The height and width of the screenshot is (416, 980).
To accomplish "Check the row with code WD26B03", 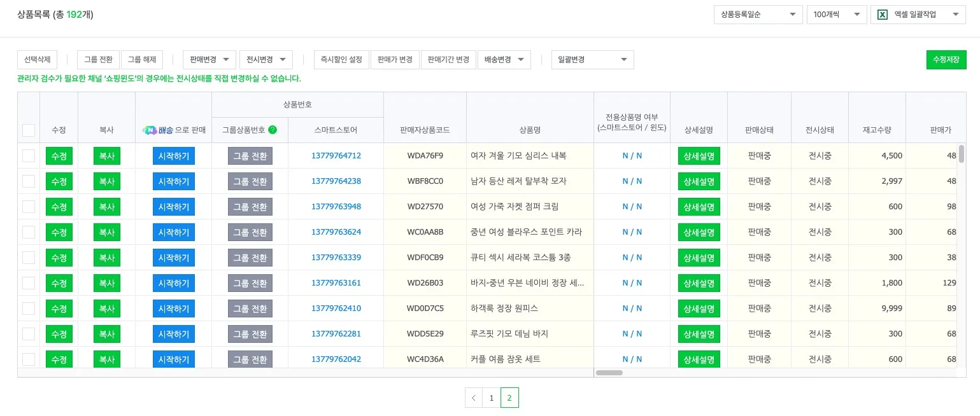I will tap(29, 283).
